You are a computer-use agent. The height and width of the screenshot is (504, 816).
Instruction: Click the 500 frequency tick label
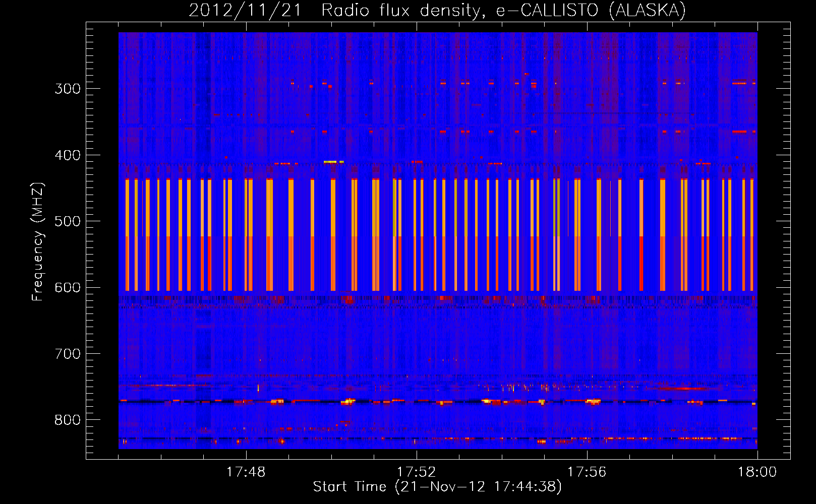68,221
